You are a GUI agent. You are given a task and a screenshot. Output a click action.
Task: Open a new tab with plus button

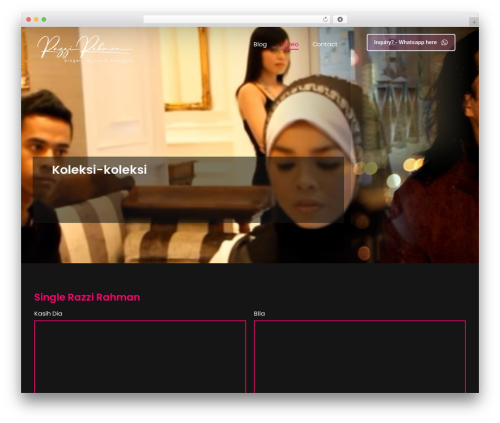(x=474, y=22)
